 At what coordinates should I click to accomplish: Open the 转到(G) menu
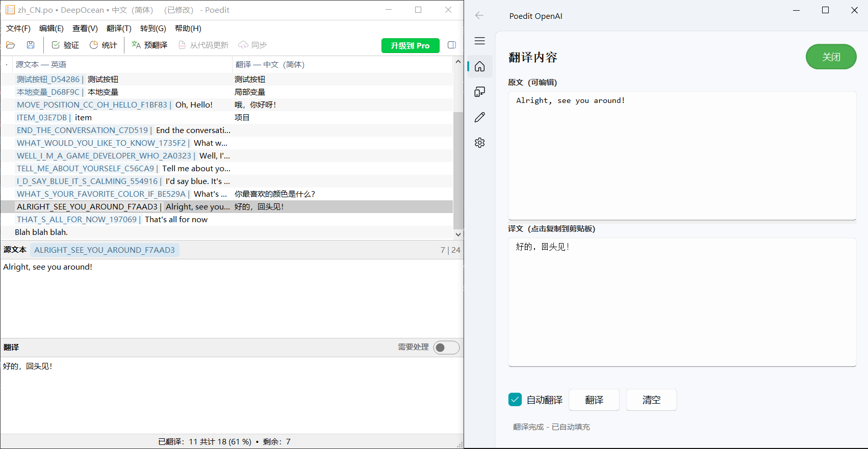[x=153, y=29]
